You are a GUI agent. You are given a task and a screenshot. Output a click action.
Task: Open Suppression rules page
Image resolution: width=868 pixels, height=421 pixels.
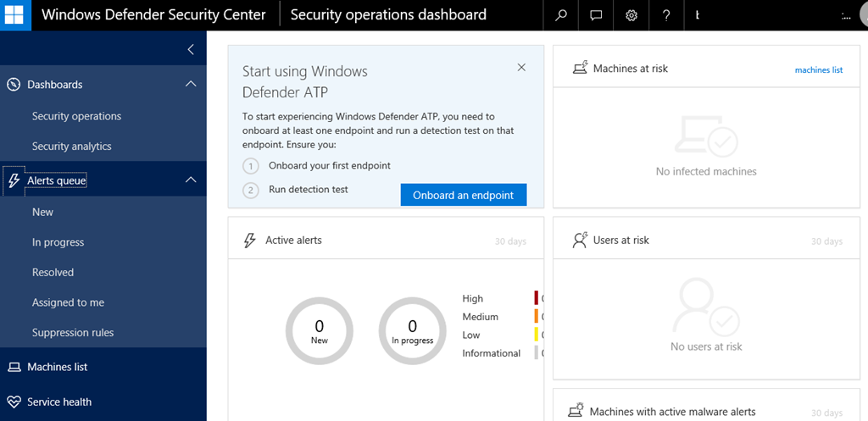pyautogui.click(x=73, y=333)
